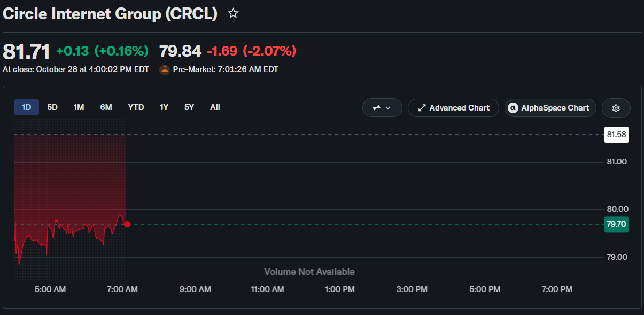Show the 5Y chart range
The height and width of the screenshot is (315, 644).
[x=189, y=107]
